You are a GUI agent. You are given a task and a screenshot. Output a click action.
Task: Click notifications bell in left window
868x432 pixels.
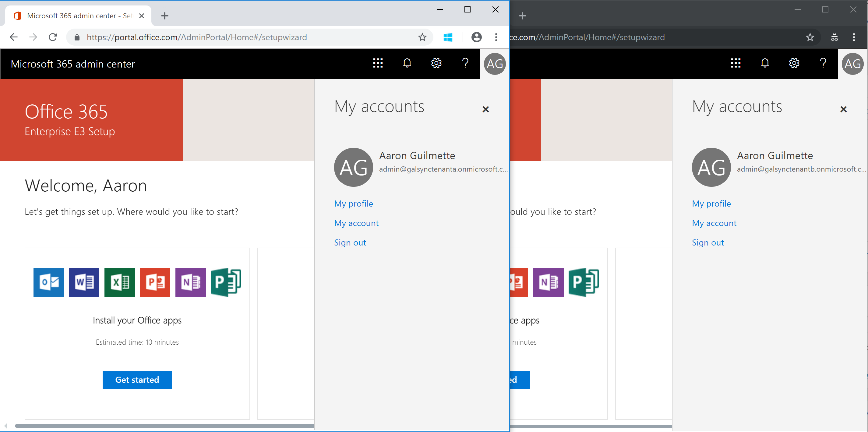(x=407, y=63)
